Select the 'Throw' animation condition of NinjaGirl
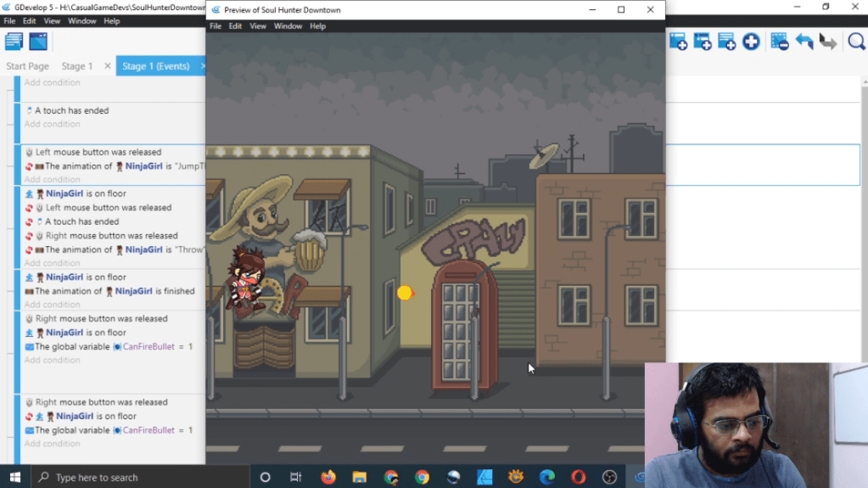The width and height of the screenshot is (868, 488). [115, 250]
